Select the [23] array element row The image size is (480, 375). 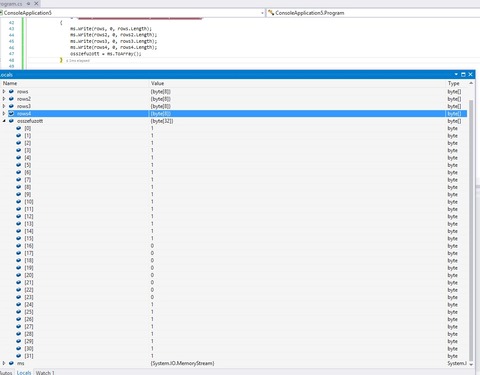click(233, 297)
